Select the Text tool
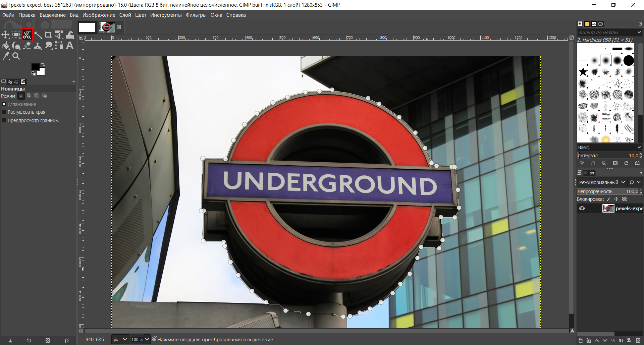This screenshot has height=345, width=644. point(70,46)
